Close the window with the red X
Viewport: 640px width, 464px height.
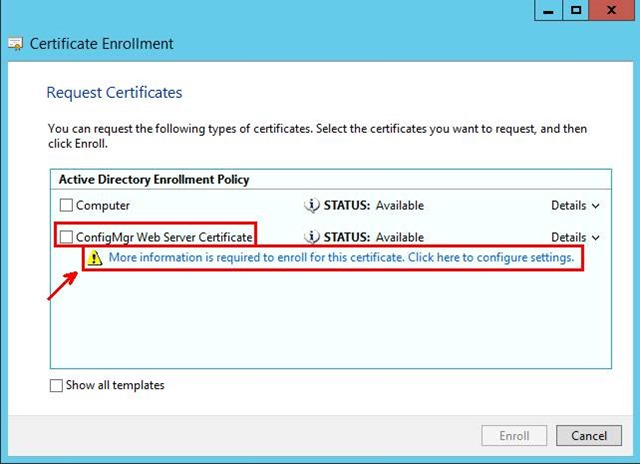611,10
